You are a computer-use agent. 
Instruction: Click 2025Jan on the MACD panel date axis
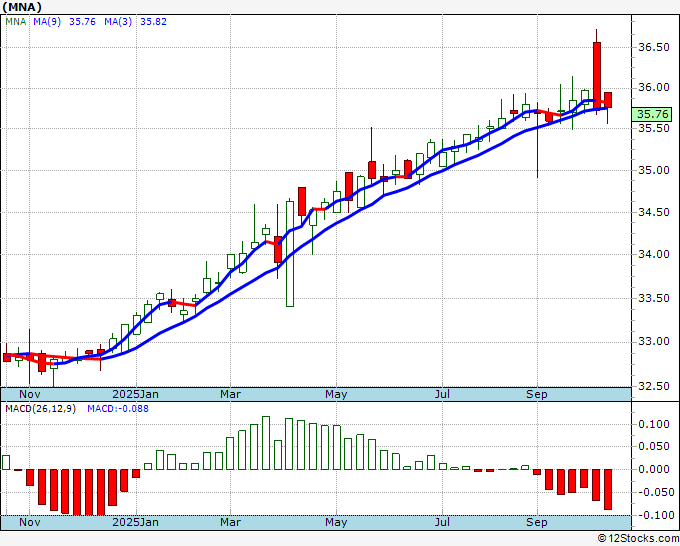pos(135,522)
